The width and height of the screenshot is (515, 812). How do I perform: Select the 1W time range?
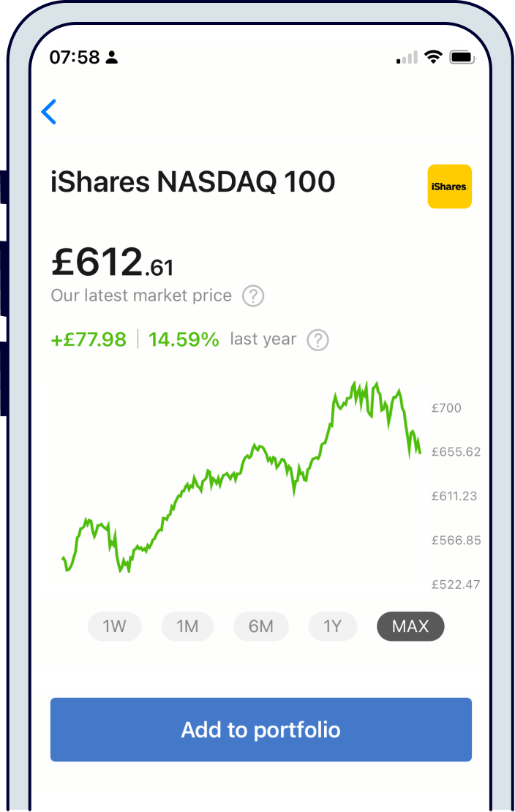114,626
